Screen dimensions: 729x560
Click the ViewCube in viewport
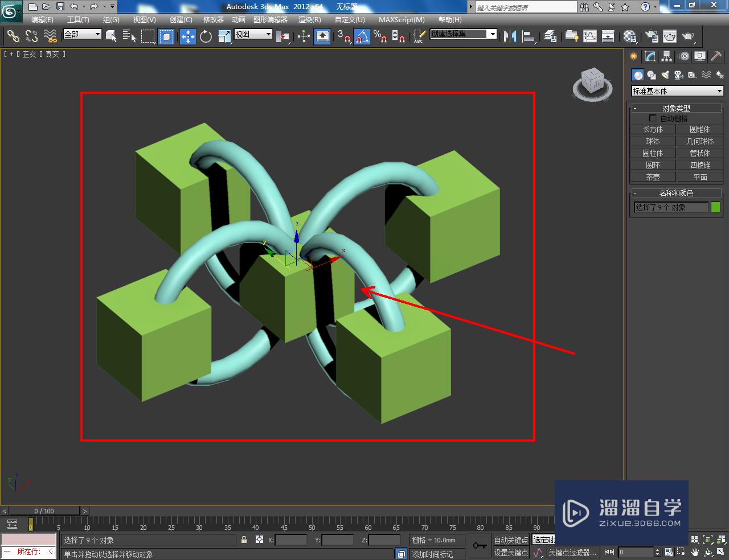(592, 84)
